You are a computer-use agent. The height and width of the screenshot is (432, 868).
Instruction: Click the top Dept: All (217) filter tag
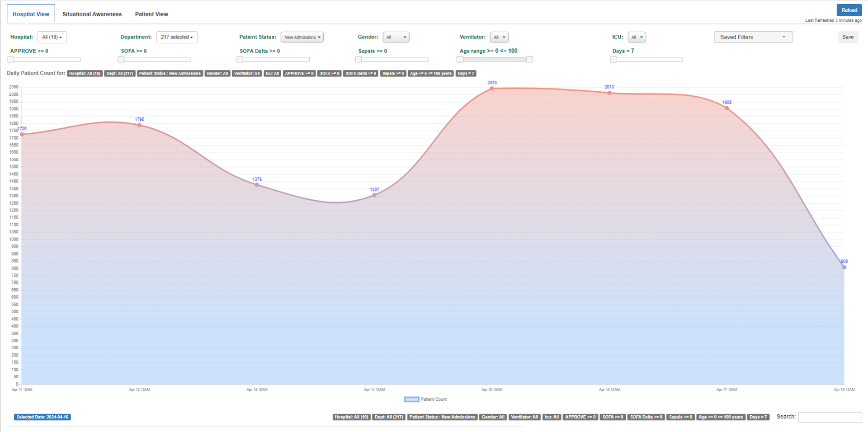tap(120, 73)
